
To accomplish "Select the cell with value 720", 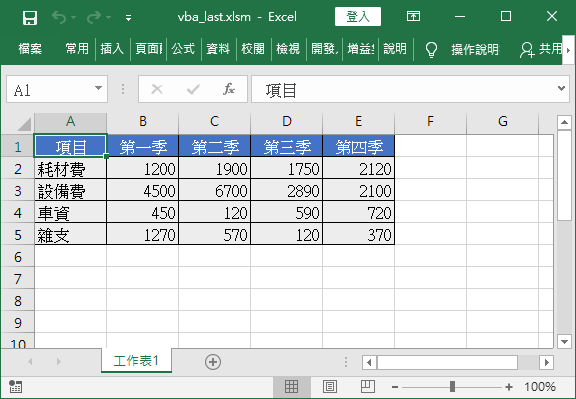I will click(x=359, y=213).
